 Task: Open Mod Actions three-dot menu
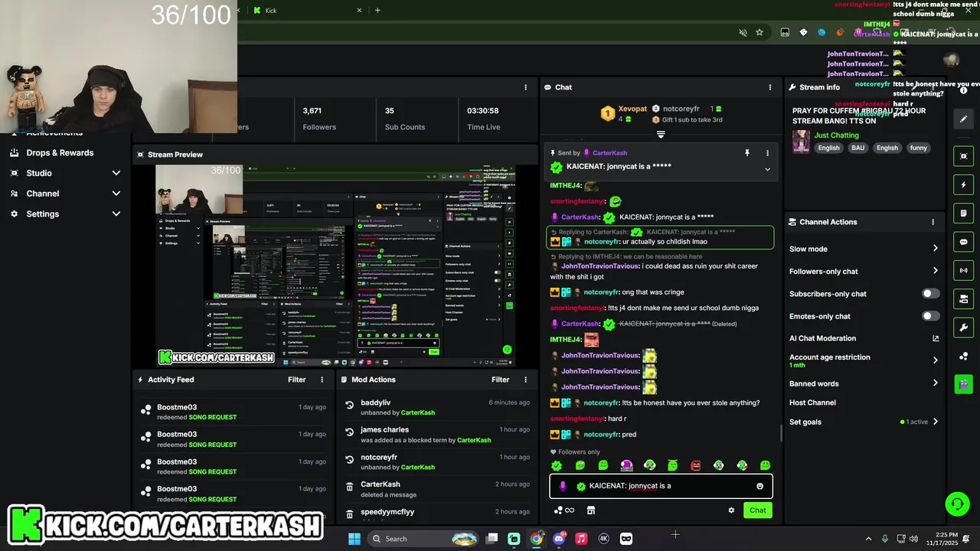coord(525,380)
